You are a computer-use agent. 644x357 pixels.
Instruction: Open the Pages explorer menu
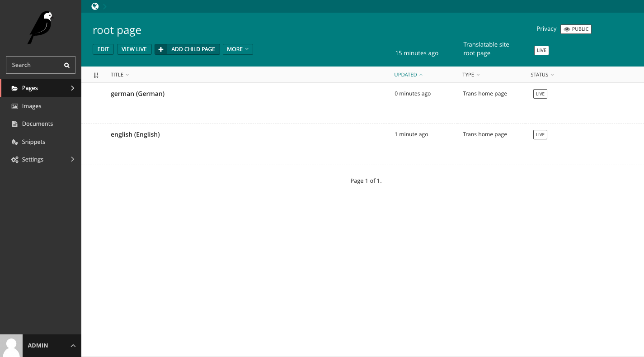coord(41,88)
